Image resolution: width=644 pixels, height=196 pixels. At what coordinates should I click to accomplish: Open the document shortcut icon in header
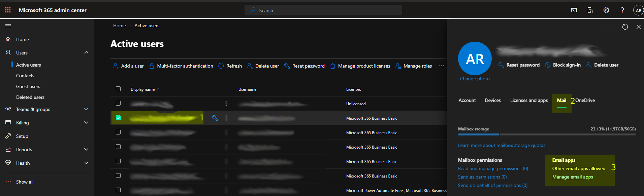pyautogui.click(x=590, y=10)
